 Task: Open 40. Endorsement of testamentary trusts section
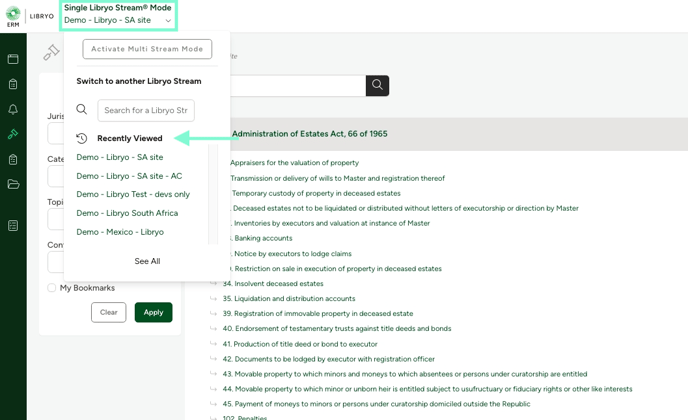tap(337, 328)
